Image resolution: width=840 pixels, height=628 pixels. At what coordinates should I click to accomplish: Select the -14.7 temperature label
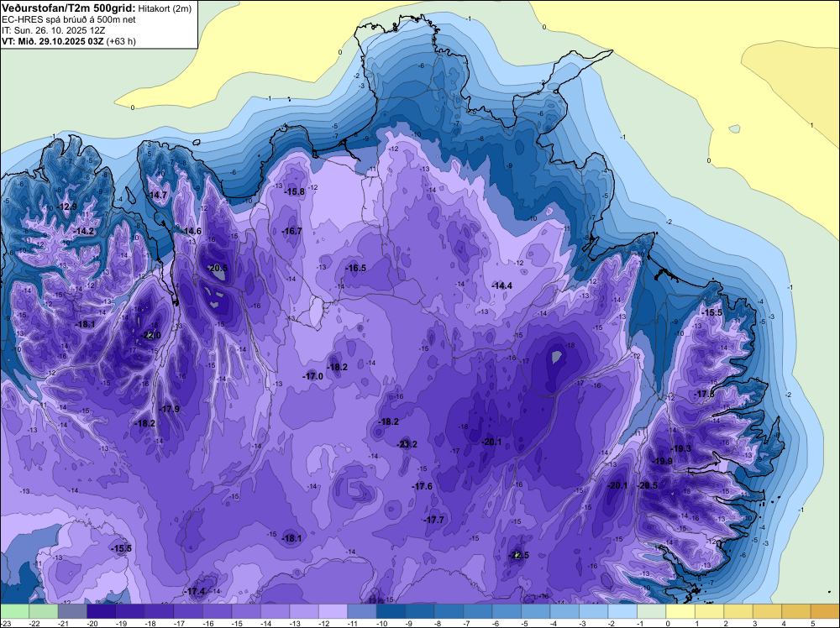coord(158,196)
